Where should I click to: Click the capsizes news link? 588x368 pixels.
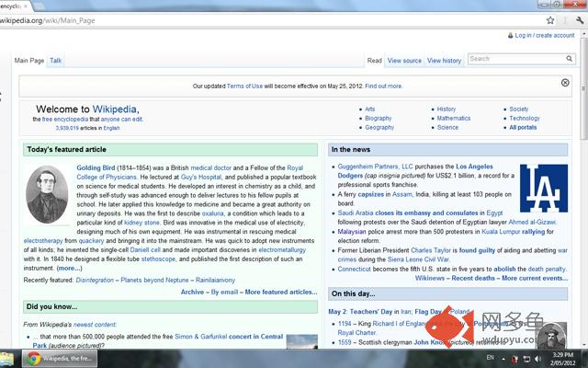(370, 194)
